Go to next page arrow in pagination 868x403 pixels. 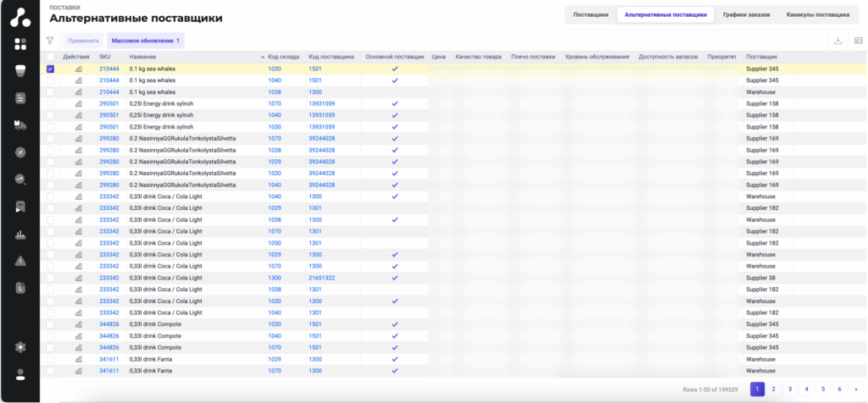pos(855,389)
